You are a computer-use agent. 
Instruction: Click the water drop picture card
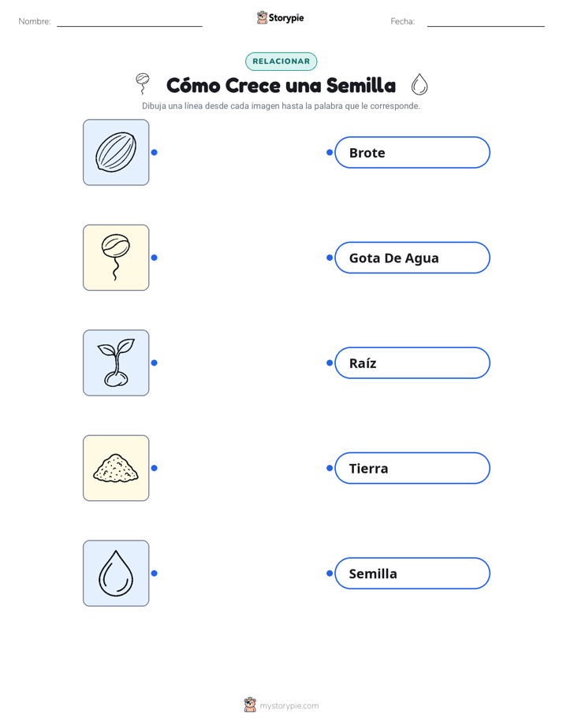pos(116,574)
